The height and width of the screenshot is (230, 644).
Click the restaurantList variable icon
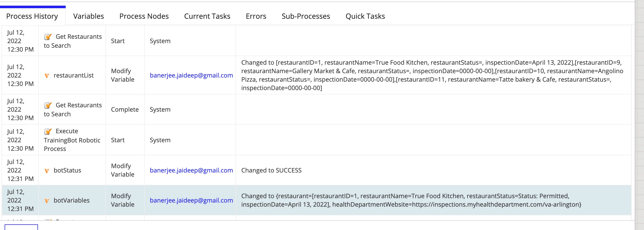pos(47,76)
